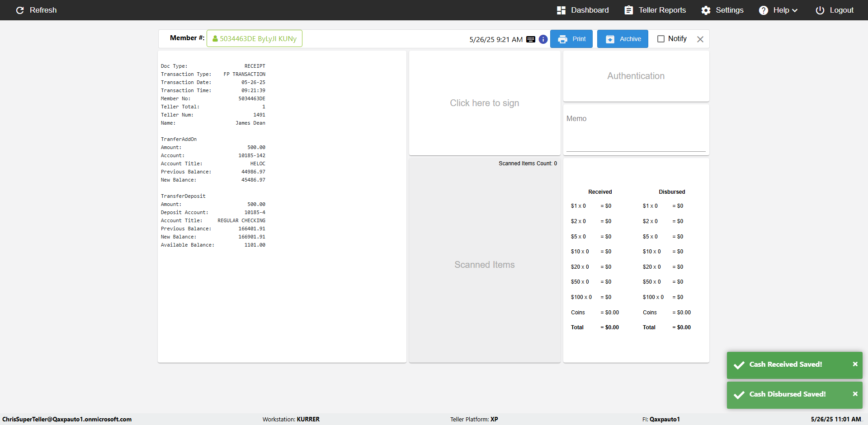Click the Logout power icon
Viewport: 868px width, 425px height.
tap(820, 10)
